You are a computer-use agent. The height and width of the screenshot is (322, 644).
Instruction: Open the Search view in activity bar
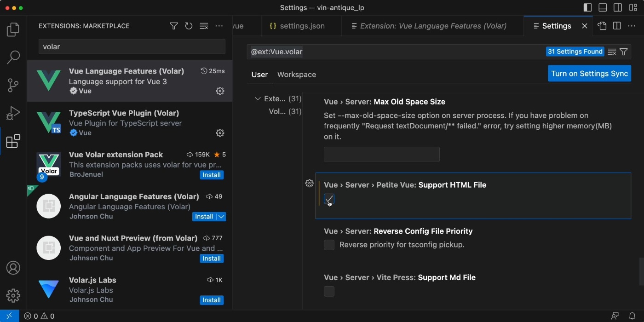(13, 57)
